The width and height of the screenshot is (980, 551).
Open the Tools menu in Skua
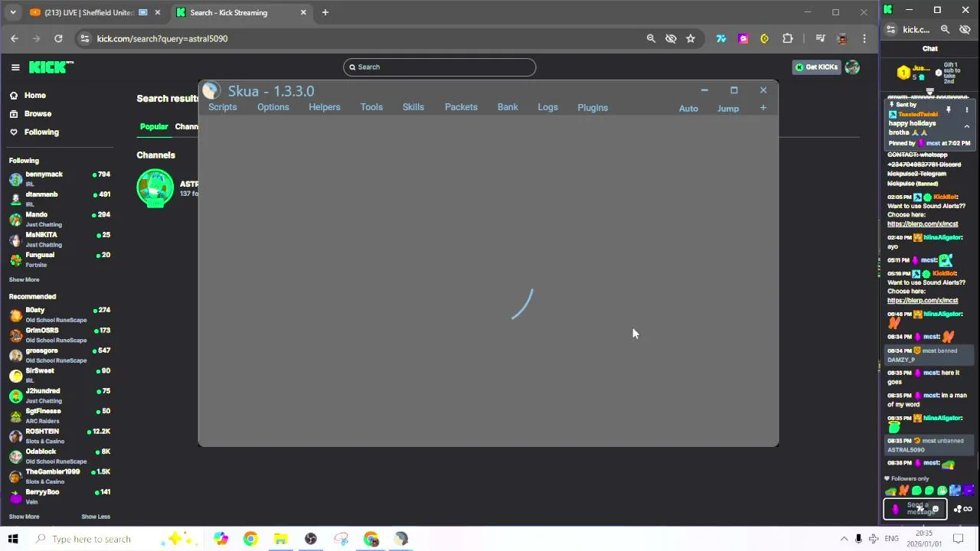click(371, 107)
